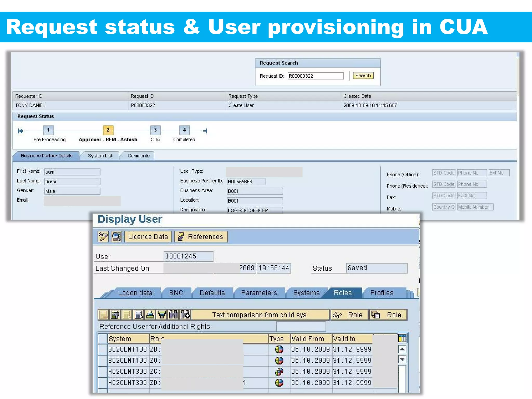Viewport: 532px width, 399px height.
Task: Click the First Name field containing sam
Action: pos(72,172)
